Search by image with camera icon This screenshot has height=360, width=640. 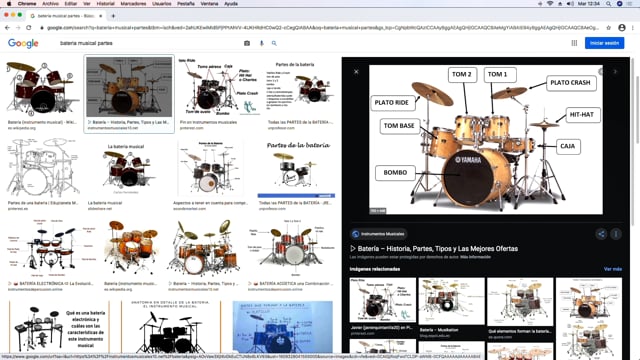(x=247, y=43)
